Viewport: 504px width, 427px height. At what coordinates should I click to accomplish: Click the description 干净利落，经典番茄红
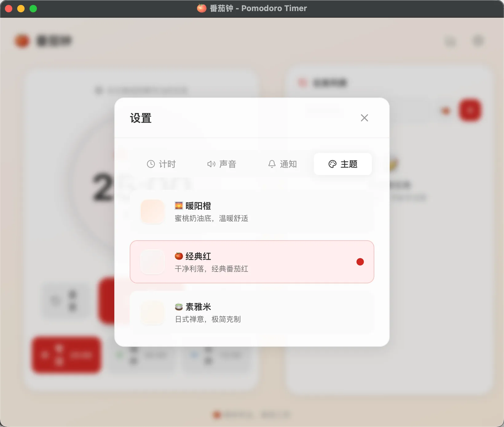click(211, 269)
